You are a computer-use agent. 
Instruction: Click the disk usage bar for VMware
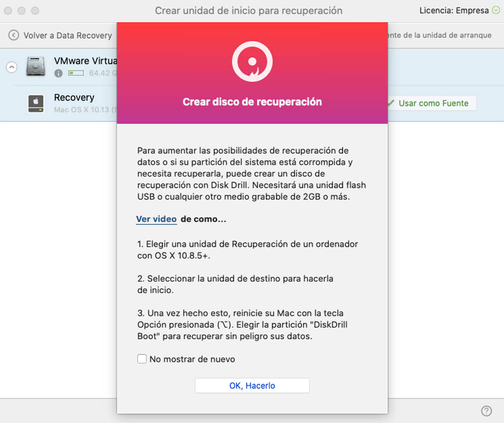(x=76, y=73)
